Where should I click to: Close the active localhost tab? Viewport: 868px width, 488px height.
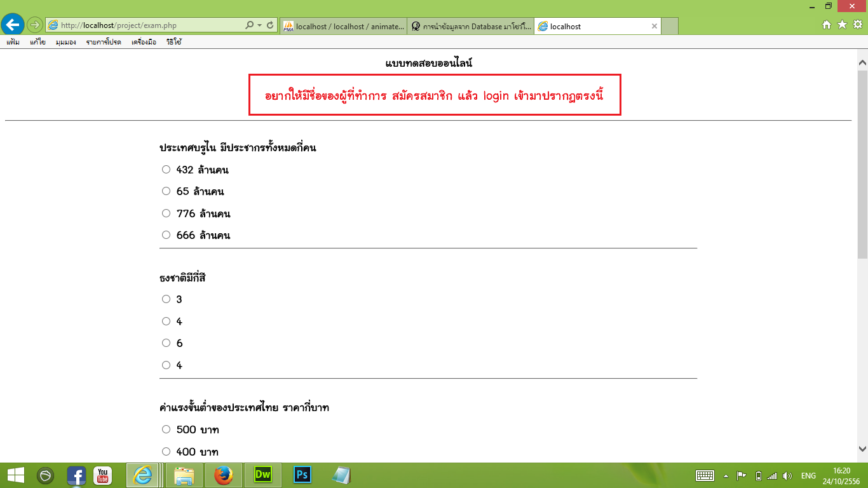pos(654,26)
